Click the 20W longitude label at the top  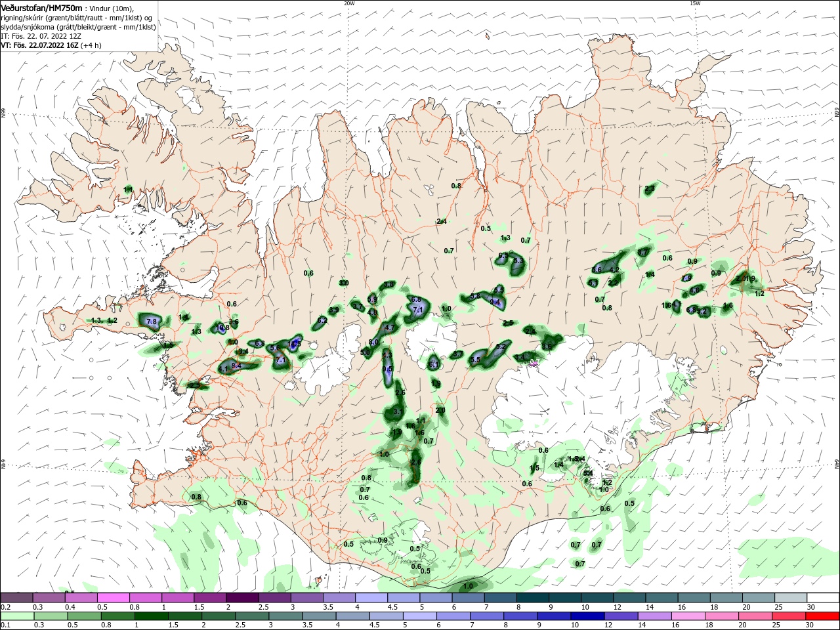pyautogui.click(x=349, y=3)
